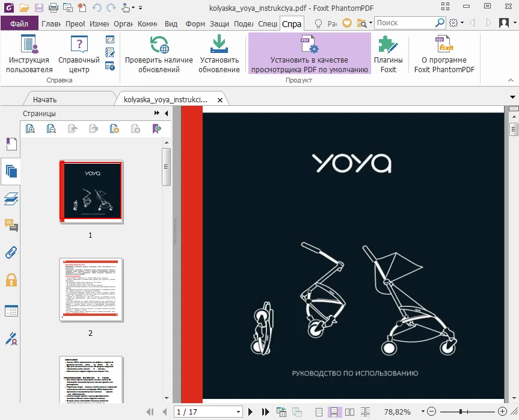Open page number dropdown
Viewport: 519px width, 420px height.
(238, 412)
